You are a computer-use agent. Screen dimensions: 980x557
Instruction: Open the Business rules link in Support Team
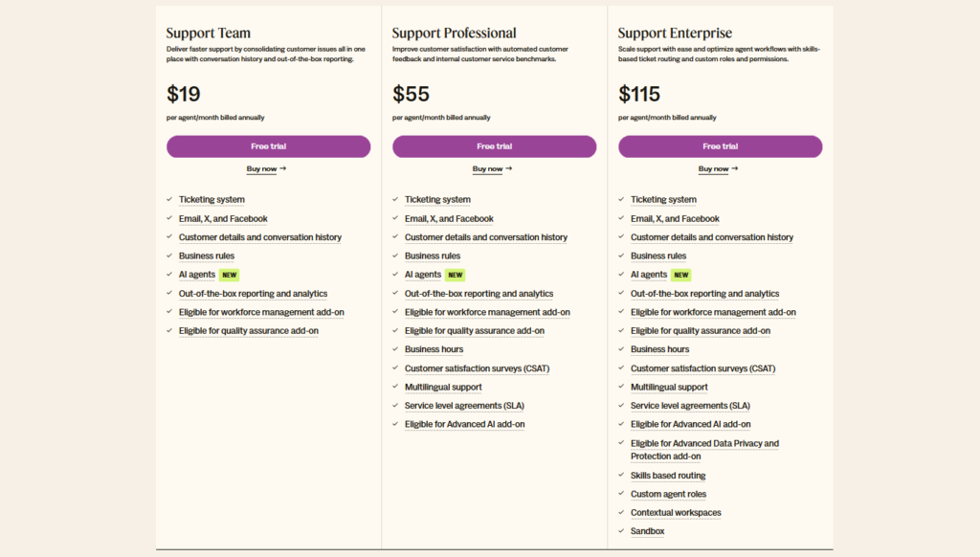206,256
